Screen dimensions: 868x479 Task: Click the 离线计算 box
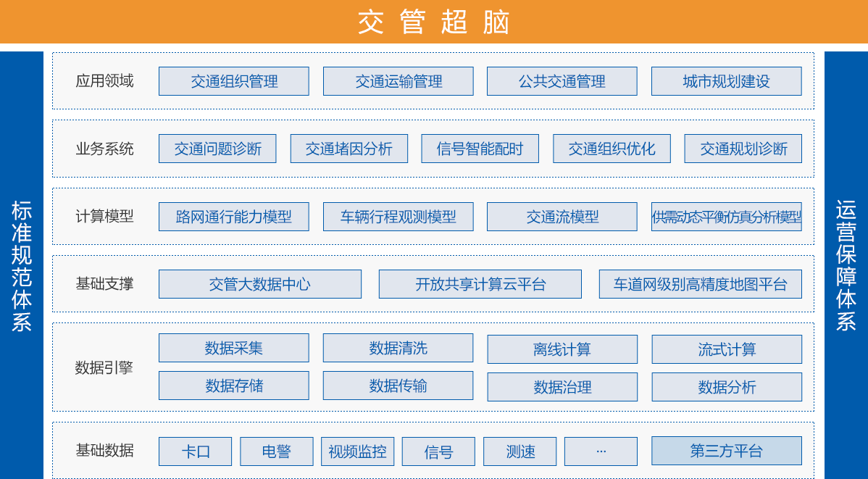(562, 349)
